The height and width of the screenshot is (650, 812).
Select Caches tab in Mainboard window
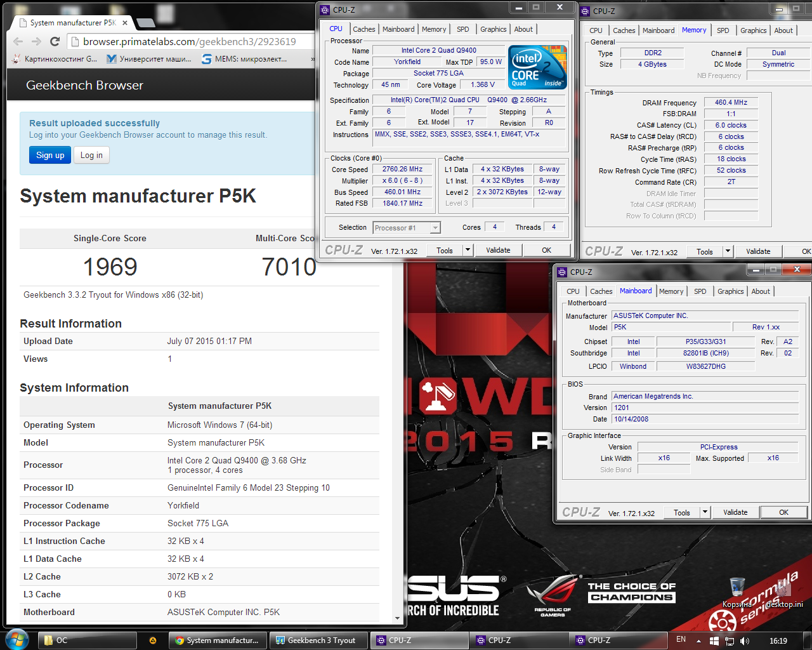coord(601,291)
